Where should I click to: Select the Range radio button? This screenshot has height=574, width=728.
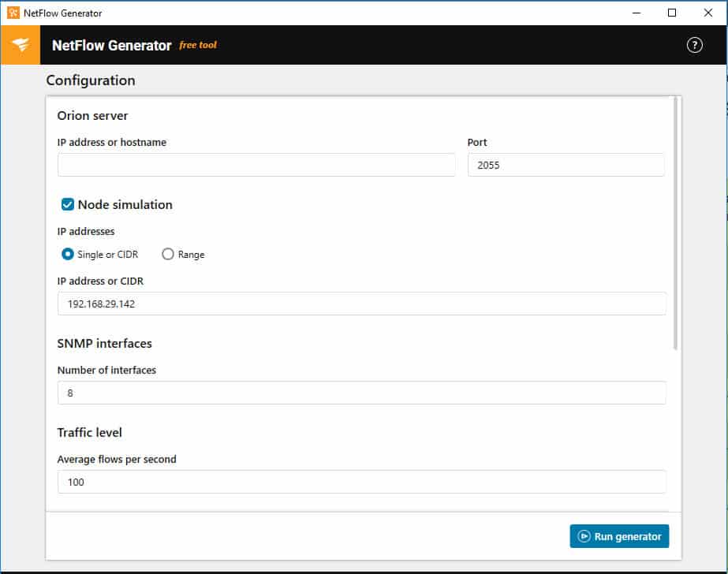tap(168, 254)
